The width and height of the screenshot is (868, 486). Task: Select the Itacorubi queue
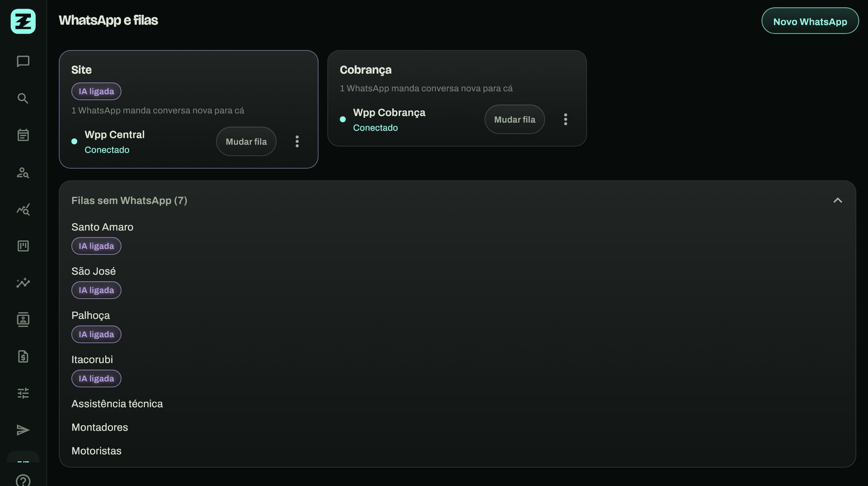tap(92, 359)
